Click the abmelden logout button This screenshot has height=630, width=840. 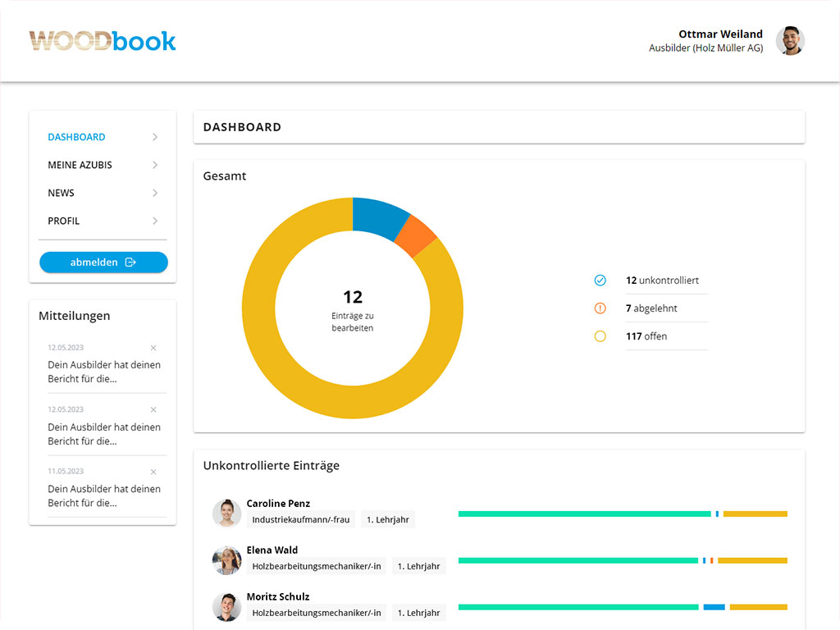103,262
